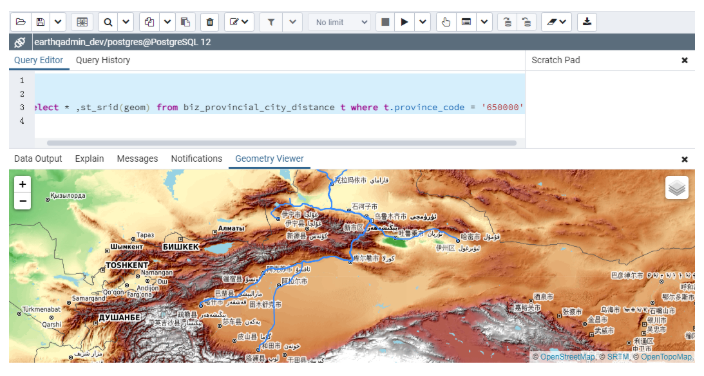Expand the save options dropdown arrow
Screen dimensions: 704x376
click(x=58, y=22)
